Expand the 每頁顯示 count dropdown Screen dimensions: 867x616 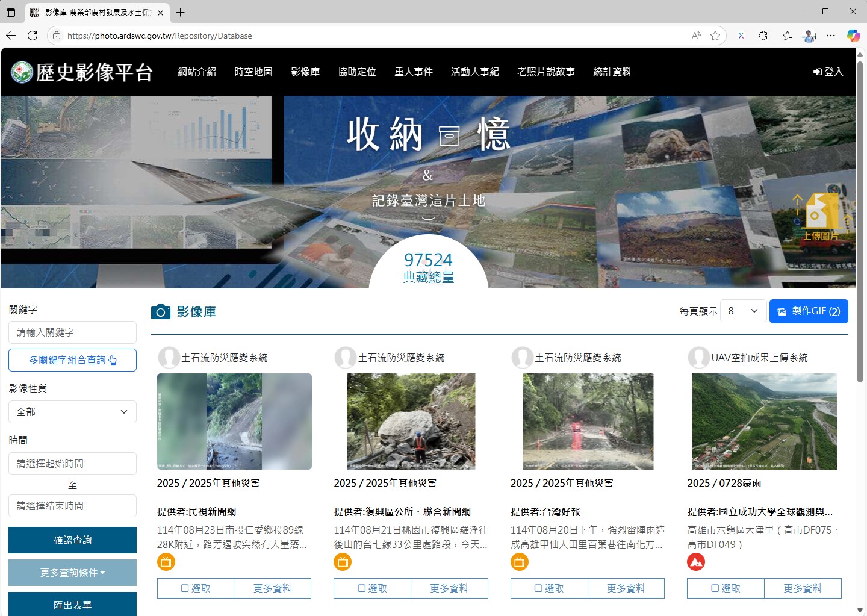pos(743,311)
